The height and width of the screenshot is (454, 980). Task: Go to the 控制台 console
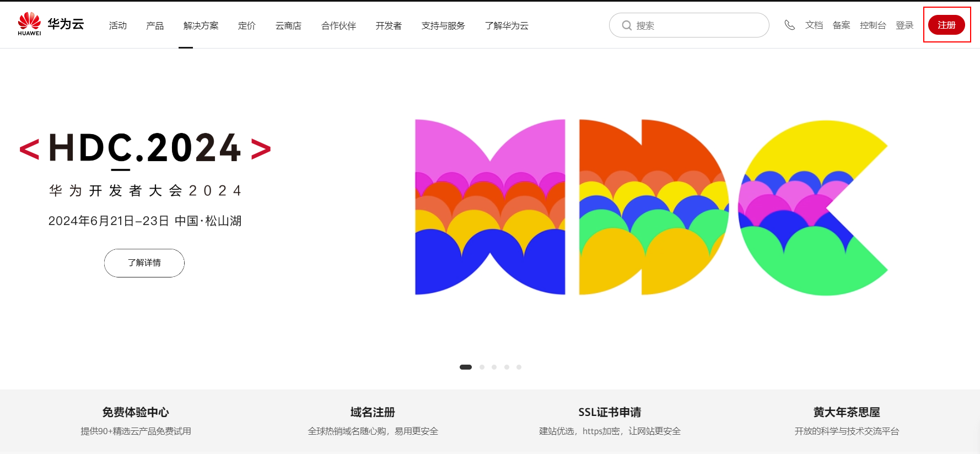[x=873, y=25]
